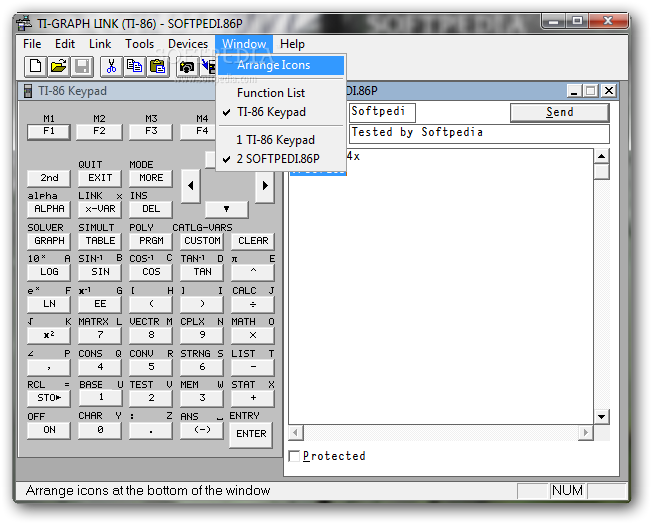Click the STO keypad button
Image resolution: width=652 pixels, height=524 pixels.
(x=49, y=398)
